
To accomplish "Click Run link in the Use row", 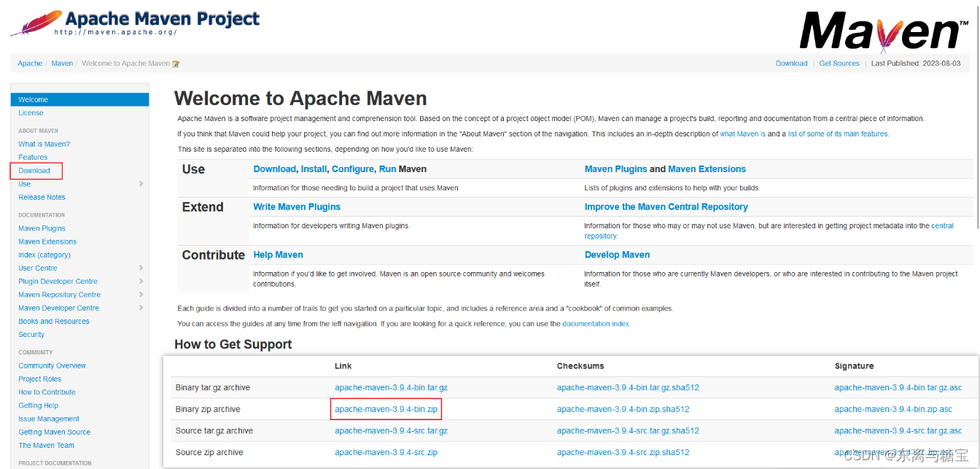I will pos(388,169).
